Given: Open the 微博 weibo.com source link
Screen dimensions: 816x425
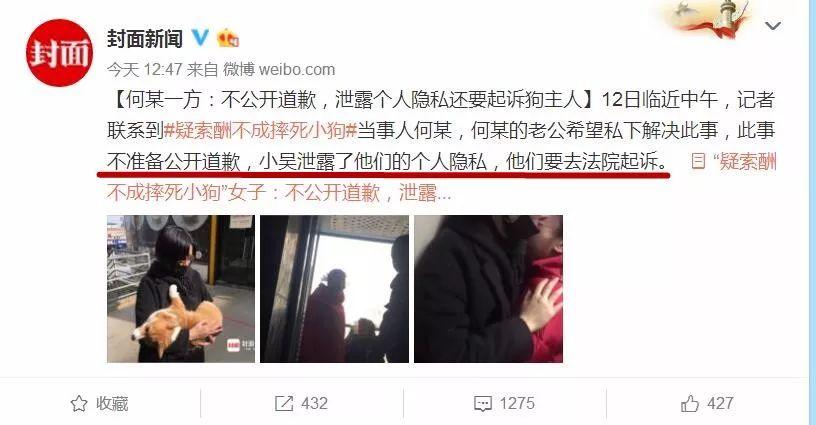Looking at the screenshot, I should coord(279,69).
